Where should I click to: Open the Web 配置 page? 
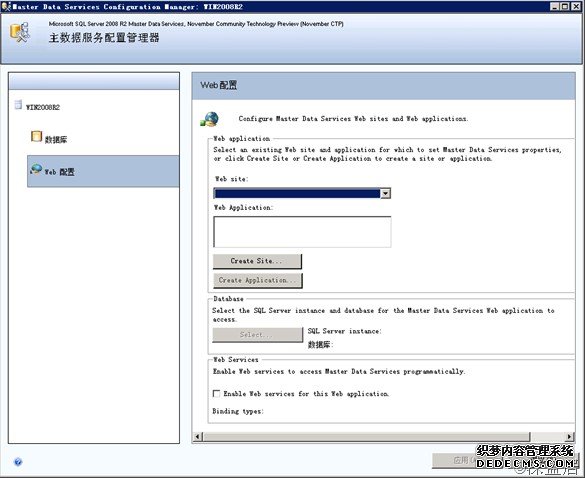(103, 171)
